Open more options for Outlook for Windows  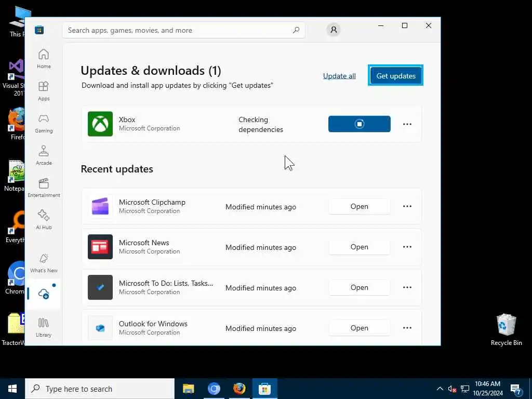coord(407,328)
